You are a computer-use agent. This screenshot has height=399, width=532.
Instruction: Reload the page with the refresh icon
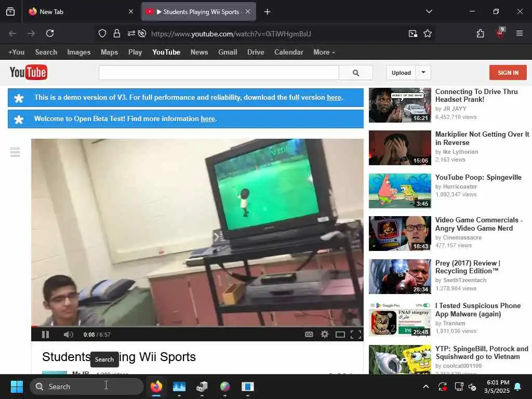tap(50, 33)
